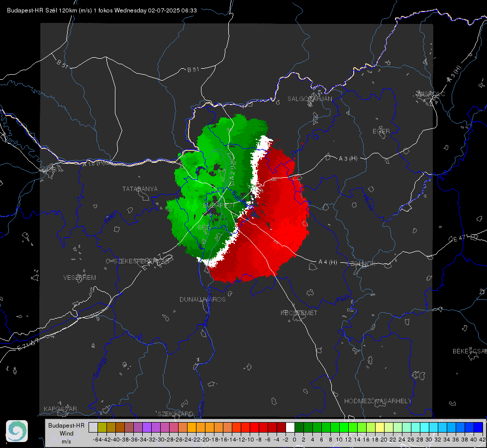Click the 'B 51' road label at top center
This screenshot has width=487, height=448.
[193, 70]
